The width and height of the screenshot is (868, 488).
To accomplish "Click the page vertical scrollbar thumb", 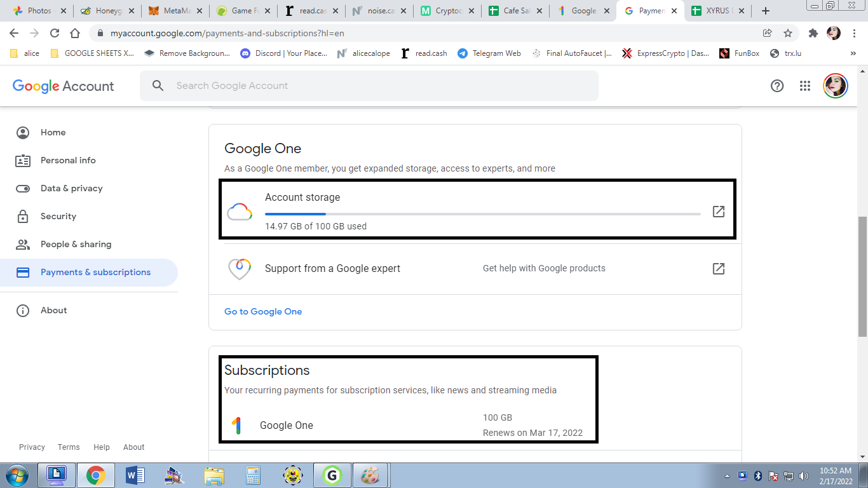I will tap(862, 277).
